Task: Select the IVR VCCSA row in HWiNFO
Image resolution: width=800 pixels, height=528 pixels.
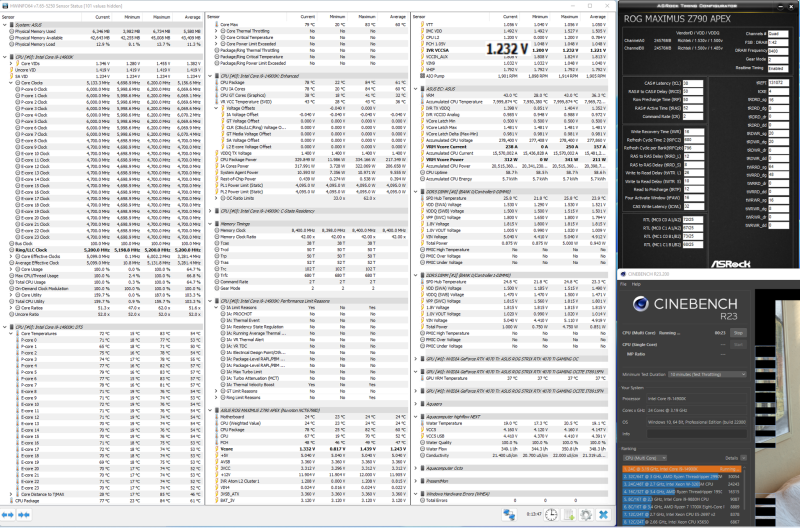Action: coord(512,51)
